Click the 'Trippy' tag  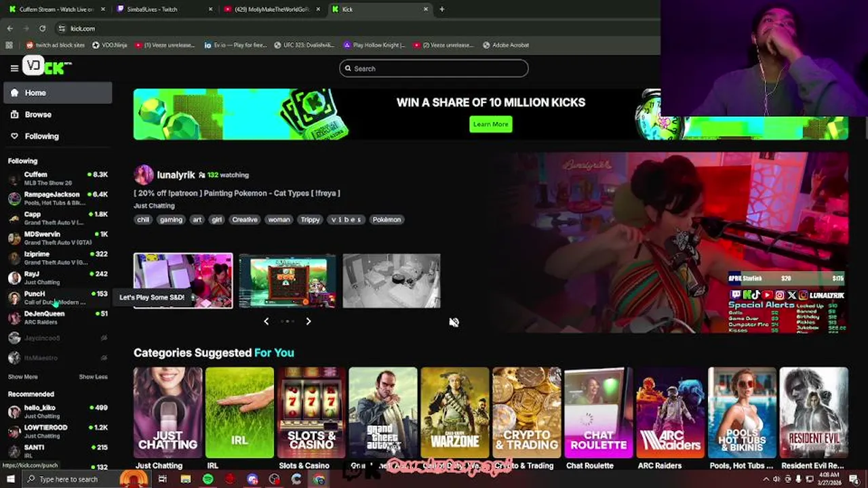[x=310, y=220]
